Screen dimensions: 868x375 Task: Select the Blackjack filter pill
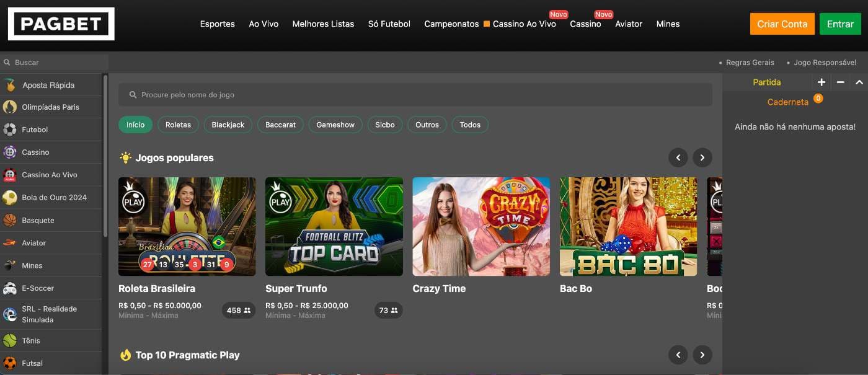228,125
